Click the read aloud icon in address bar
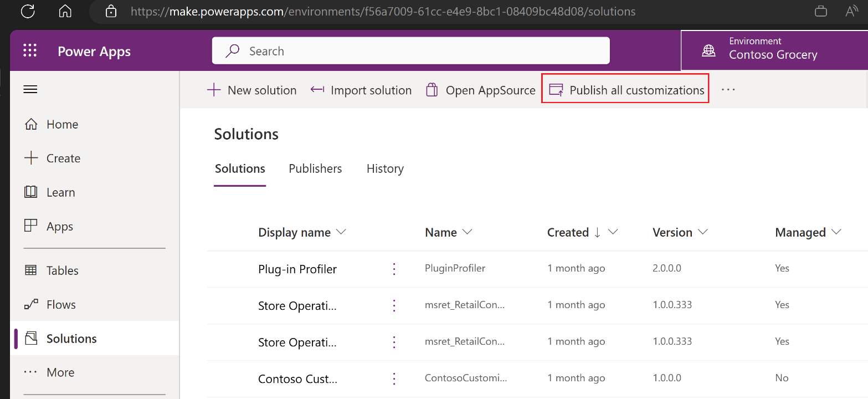 point(852,11)
